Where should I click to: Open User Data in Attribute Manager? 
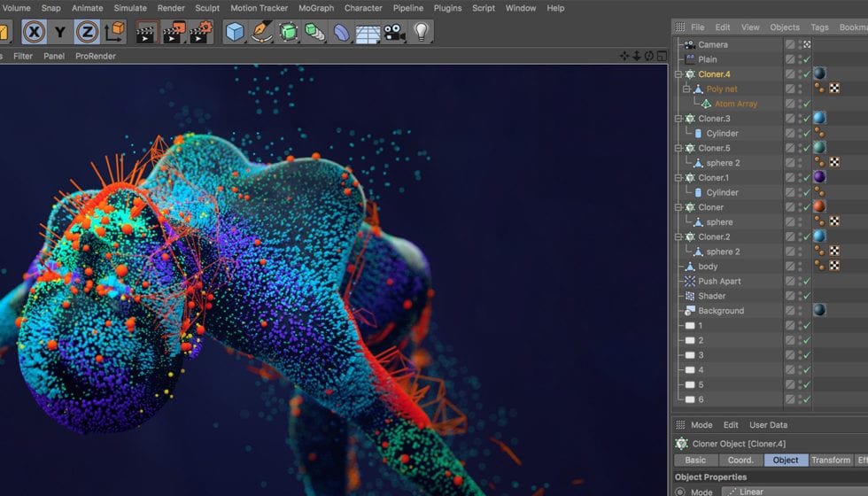tap(769, 425)
